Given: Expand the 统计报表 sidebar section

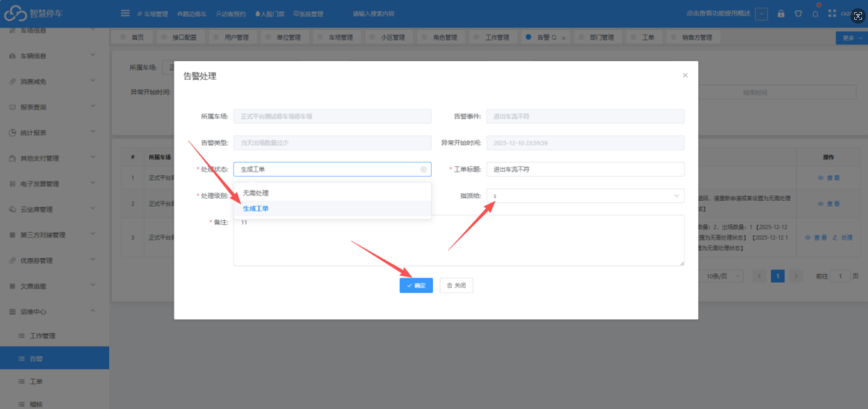Looking at the screenshot, I should [54, 133].
